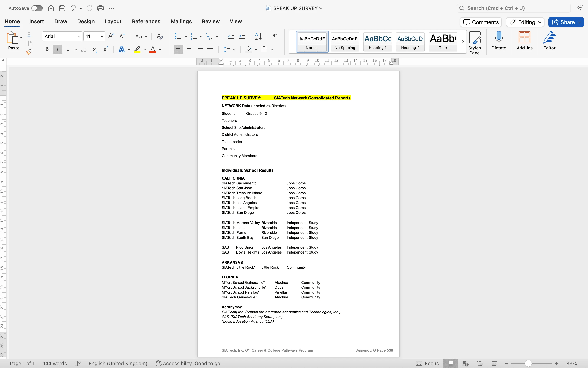Save the document with the floppy icon
The image size is (588, 368).
click(x=62, y=8)
